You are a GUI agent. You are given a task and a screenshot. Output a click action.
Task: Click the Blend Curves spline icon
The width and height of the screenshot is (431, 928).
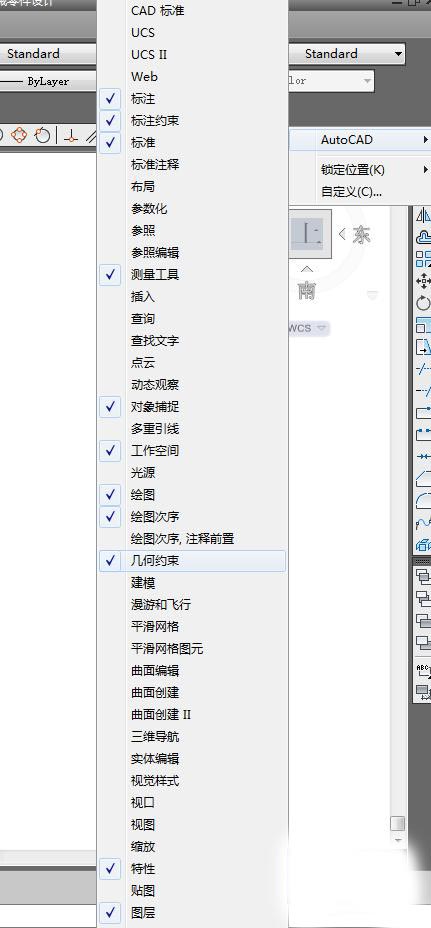pos(424,522)
